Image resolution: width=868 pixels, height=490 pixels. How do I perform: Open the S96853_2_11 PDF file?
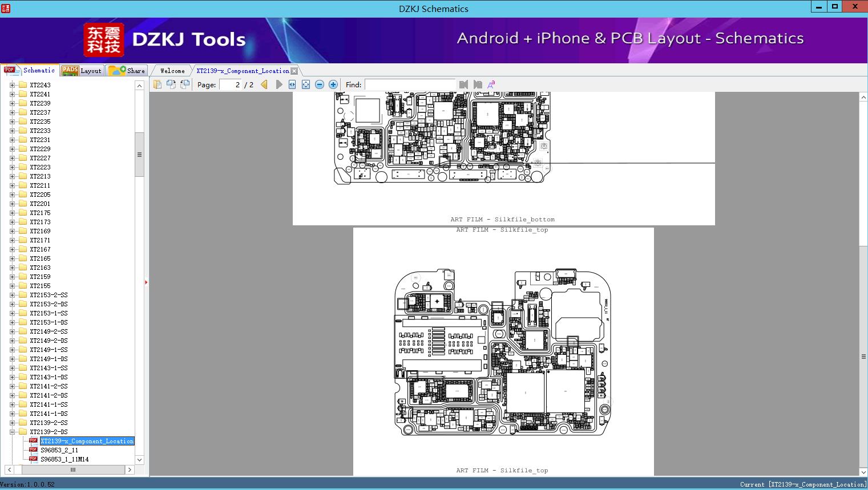tap(59, 450)
